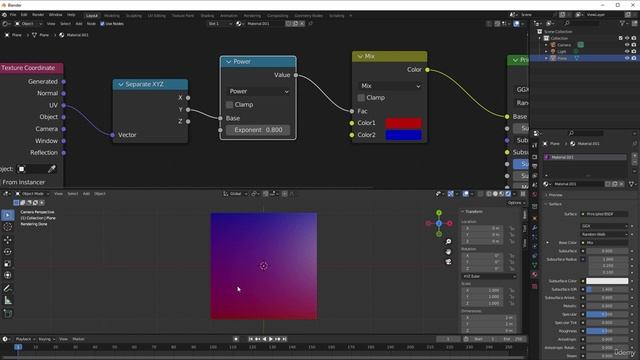640x360 pixels.
Task: Toggle Collection exclude checkbox in outliner
Action: (x=620, y=38)
